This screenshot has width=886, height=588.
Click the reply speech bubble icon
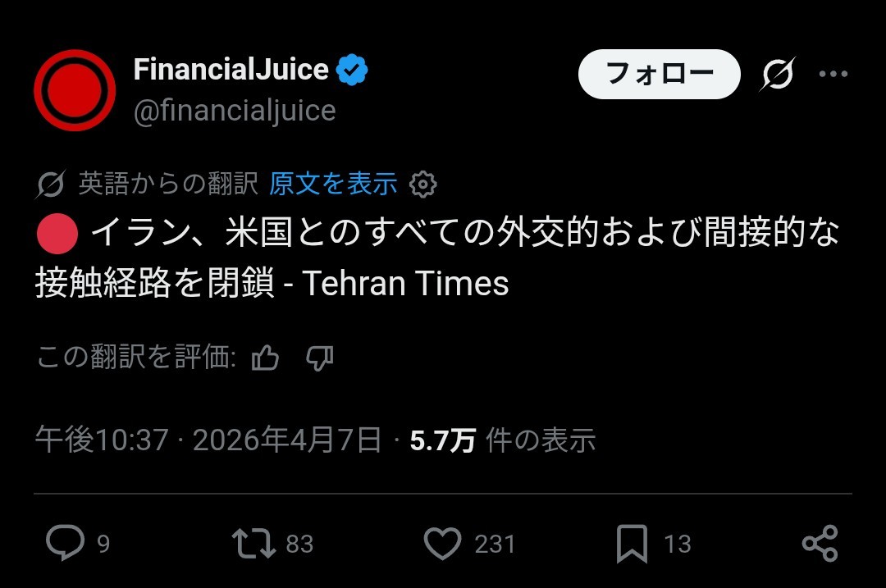tap(65, 543)
